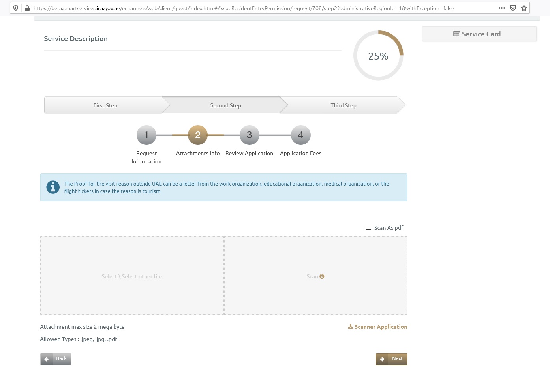Click the back arrow icon on the Back button
Screen dimensions: 550x392
click(x=47, y=359)
